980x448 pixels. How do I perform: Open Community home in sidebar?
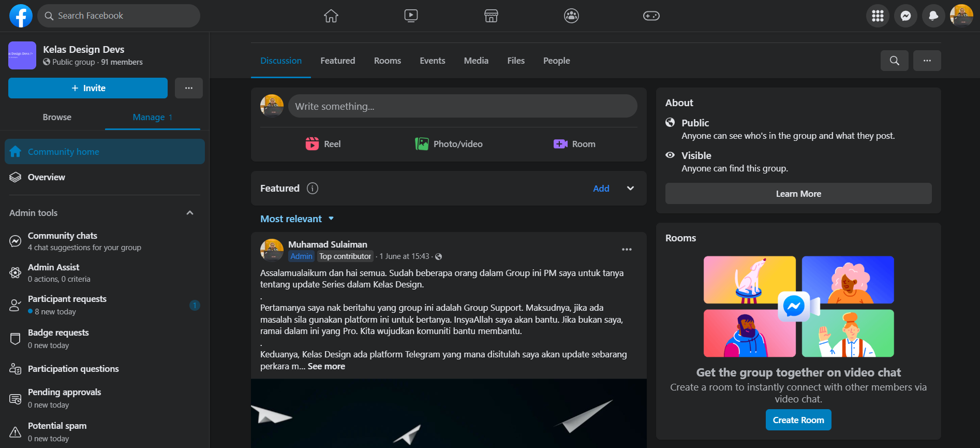coord(104,152)
